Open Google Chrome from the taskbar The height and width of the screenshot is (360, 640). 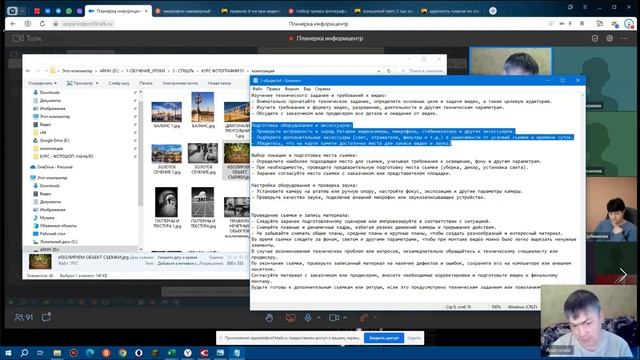tap(122, 353)
